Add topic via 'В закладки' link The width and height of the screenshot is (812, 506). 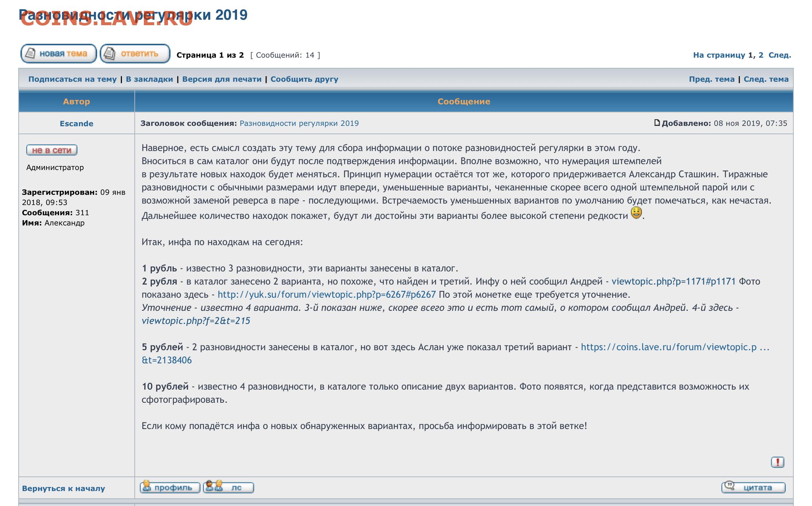point(149,79)
